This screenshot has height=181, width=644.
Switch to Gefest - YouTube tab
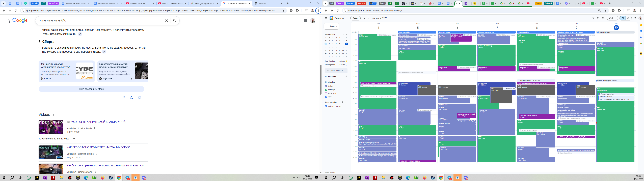tap(138, 4)
